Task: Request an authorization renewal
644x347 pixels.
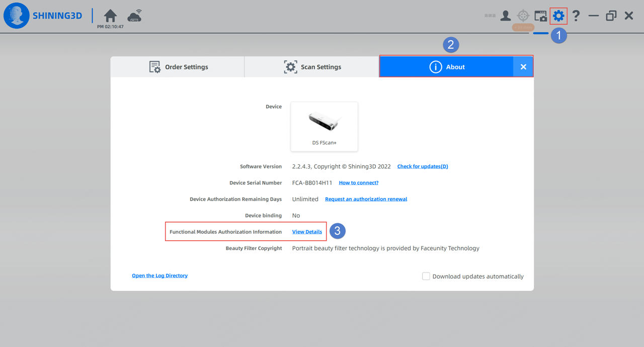Action: click(x=366, y=199)
